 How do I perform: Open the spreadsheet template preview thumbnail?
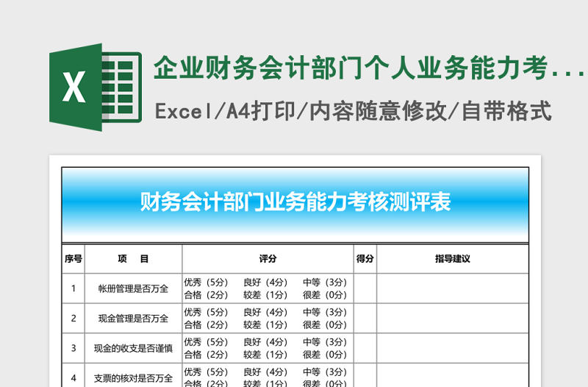(x=295, y=271)
